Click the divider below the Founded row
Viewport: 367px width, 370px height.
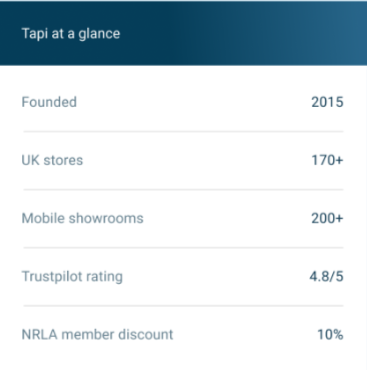click(183, 132)
